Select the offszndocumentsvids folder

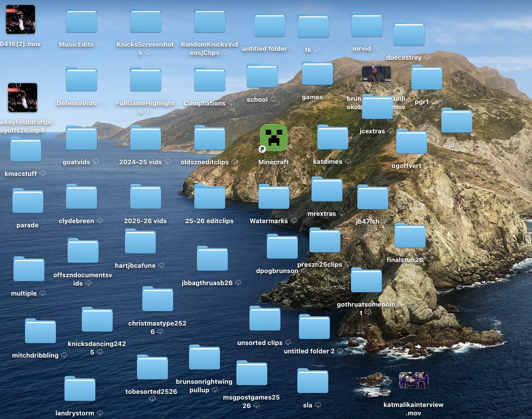(83, 251)
